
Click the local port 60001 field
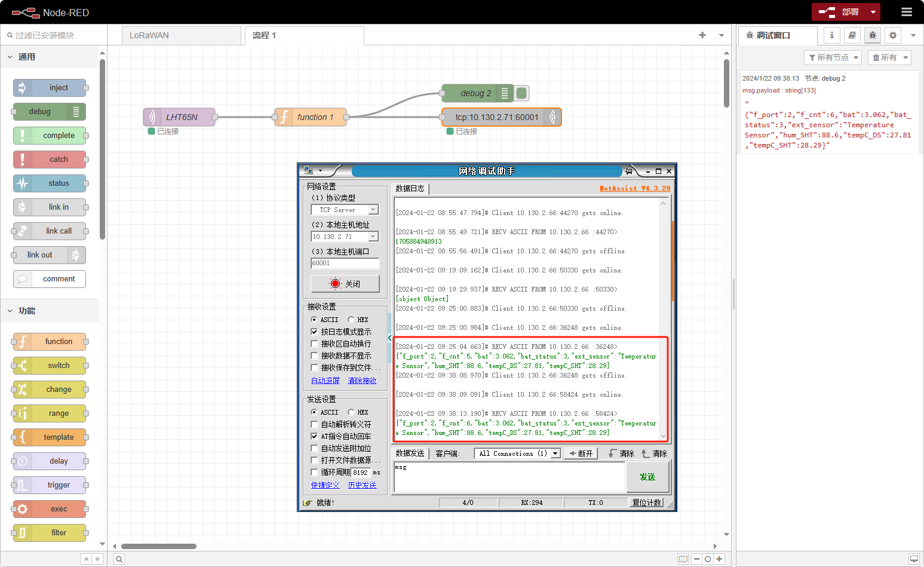[x=345, y=263]
